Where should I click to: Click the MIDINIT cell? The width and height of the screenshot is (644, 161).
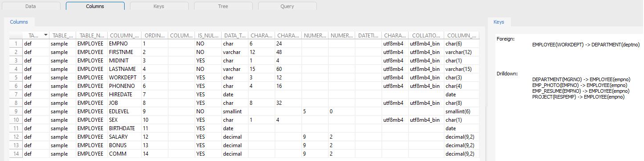[x=124, y=61]
